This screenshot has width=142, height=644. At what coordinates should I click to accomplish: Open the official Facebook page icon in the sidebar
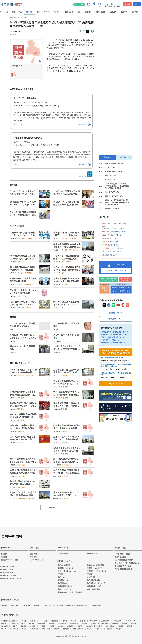click(109, 305)
